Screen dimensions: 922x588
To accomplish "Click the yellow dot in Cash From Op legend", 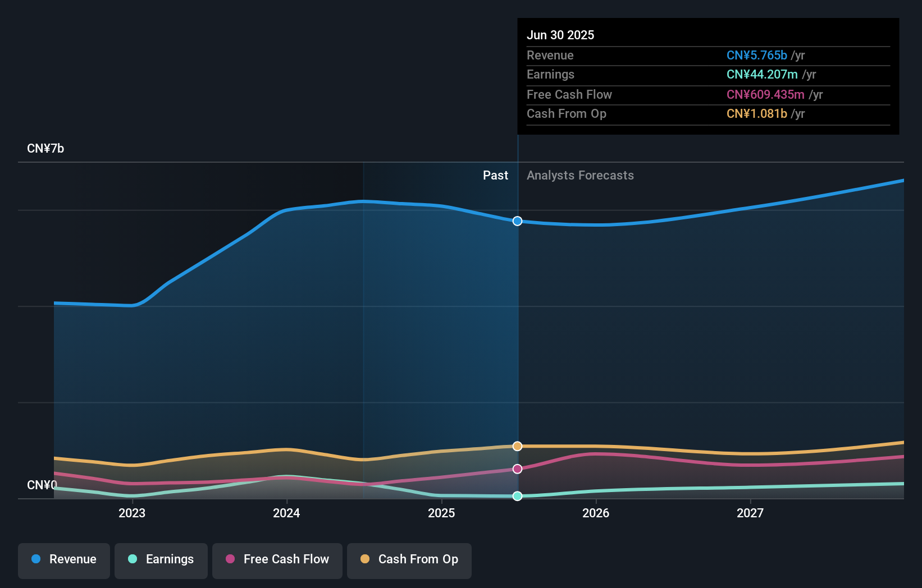I will click(364, 559).
